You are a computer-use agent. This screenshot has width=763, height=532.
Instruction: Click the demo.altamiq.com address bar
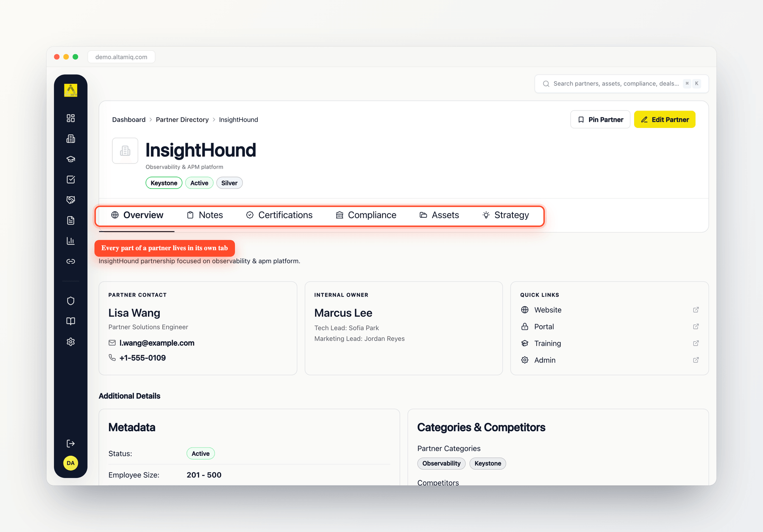pos(121,57)
